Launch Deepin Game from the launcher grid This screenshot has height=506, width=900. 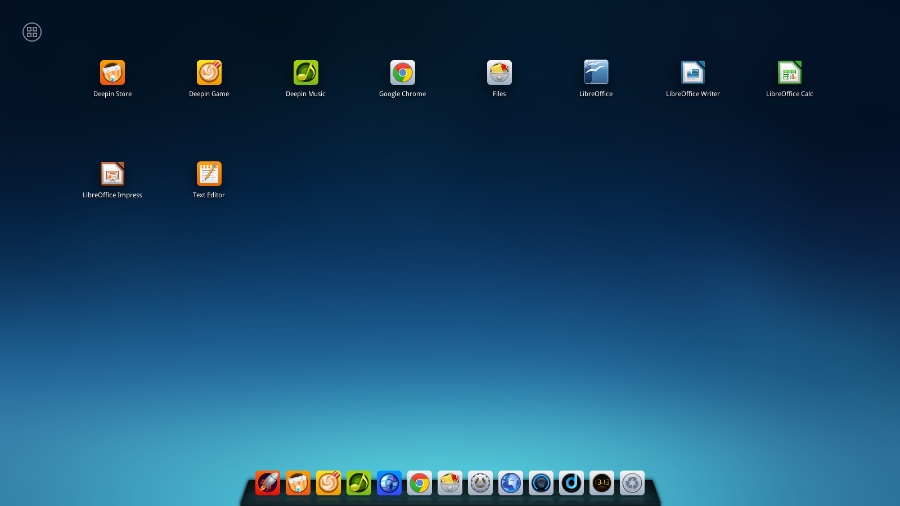[x=209, y=73]
